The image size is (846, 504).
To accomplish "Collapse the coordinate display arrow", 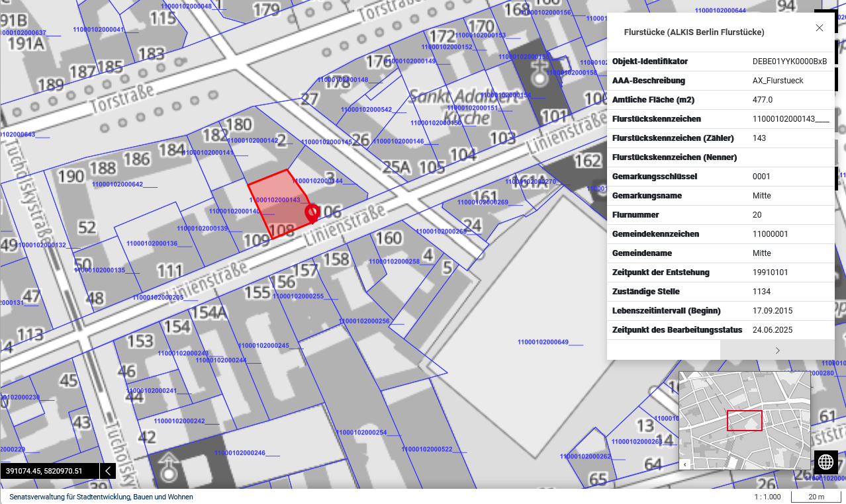I will coord(109,471).
